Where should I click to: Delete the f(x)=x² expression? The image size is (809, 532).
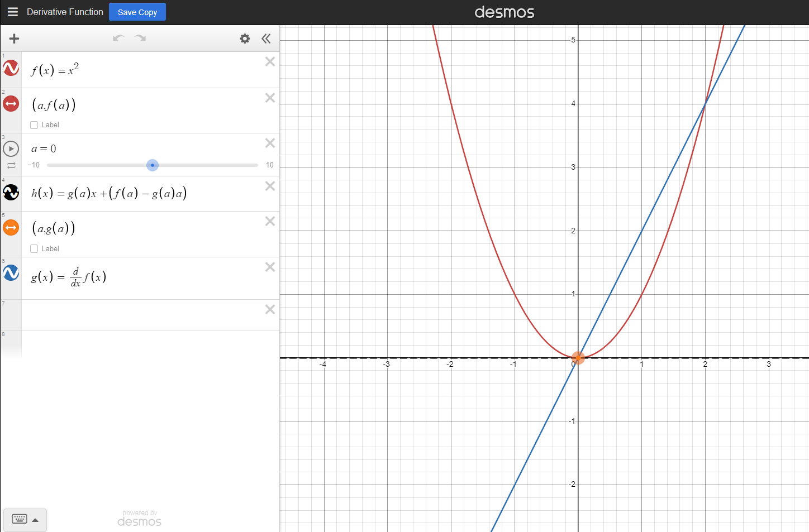(270, 61)
